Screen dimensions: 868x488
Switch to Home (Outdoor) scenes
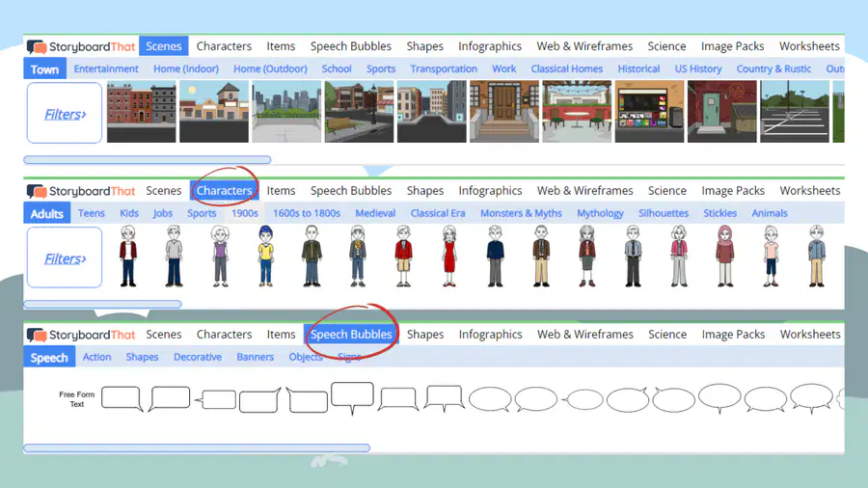click(x=270, y=68)
